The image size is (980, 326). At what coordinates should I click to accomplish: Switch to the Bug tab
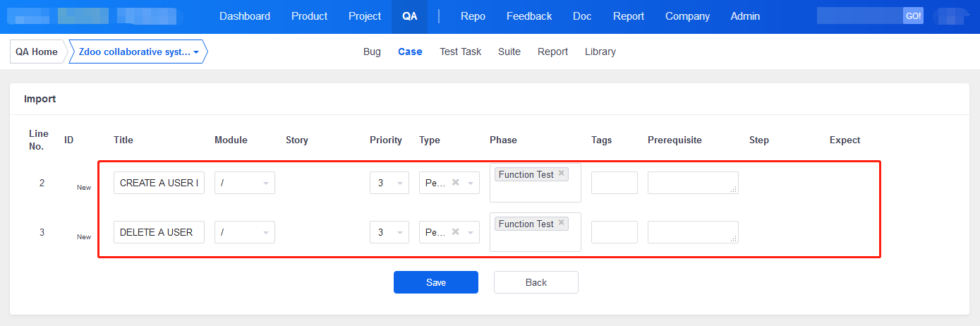click(x=372, y=52)
